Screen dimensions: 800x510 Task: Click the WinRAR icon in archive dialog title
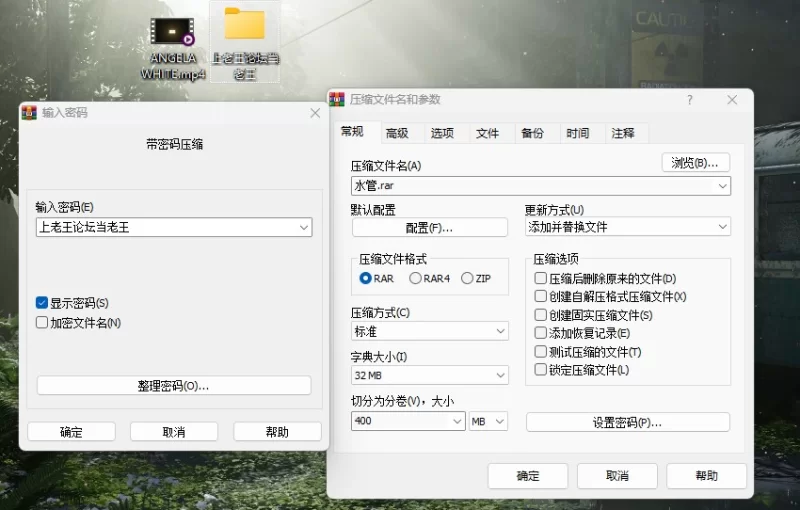click(x=338, y=100)
